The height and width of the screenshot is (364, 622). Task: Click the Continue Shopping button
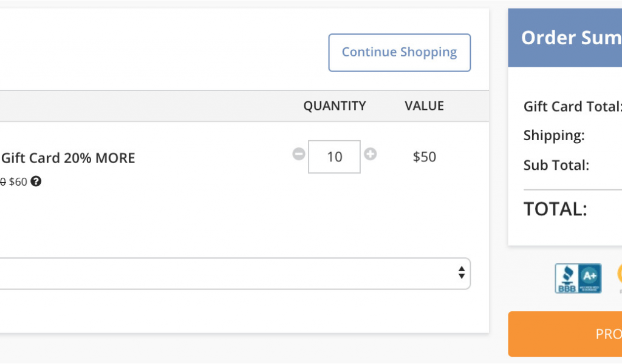tap(400, 53)
